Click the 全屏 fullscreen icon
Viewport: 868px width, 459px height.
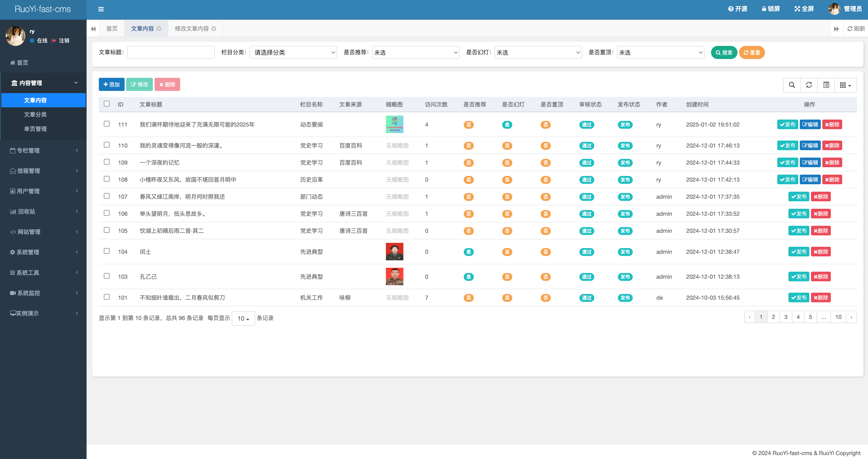coord(797,9)
